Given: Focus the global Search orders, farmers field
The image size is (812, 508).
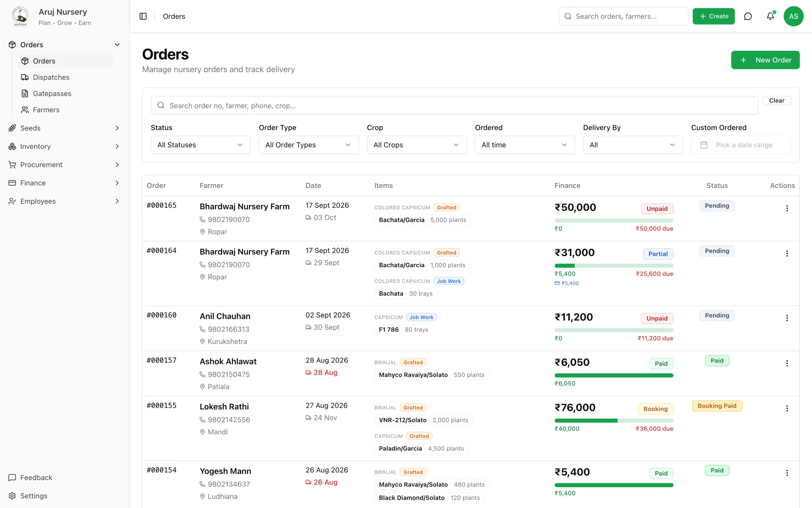Looking at the screenshot, I should click(623, 16).
